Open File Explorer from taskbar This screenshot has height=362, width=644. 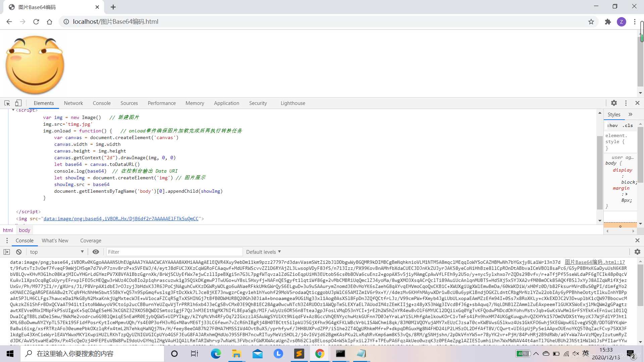point(236,354)
